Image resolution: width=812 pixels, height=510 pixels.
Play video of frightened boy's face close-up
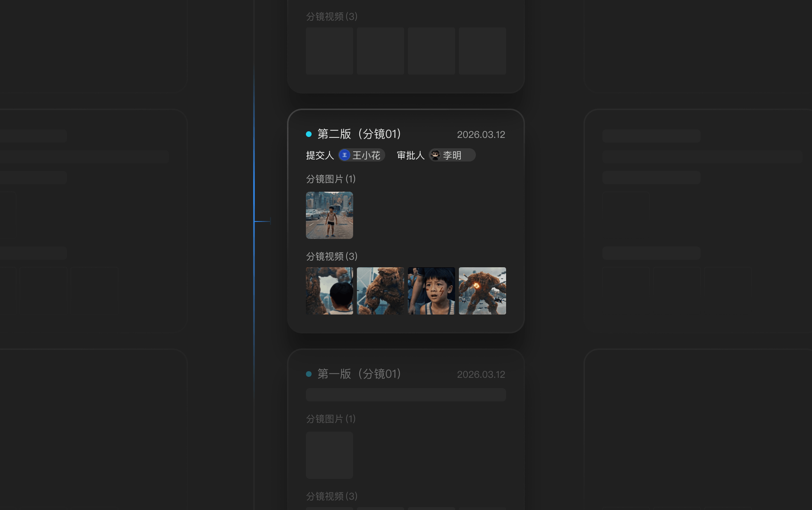tap(431, 291)
